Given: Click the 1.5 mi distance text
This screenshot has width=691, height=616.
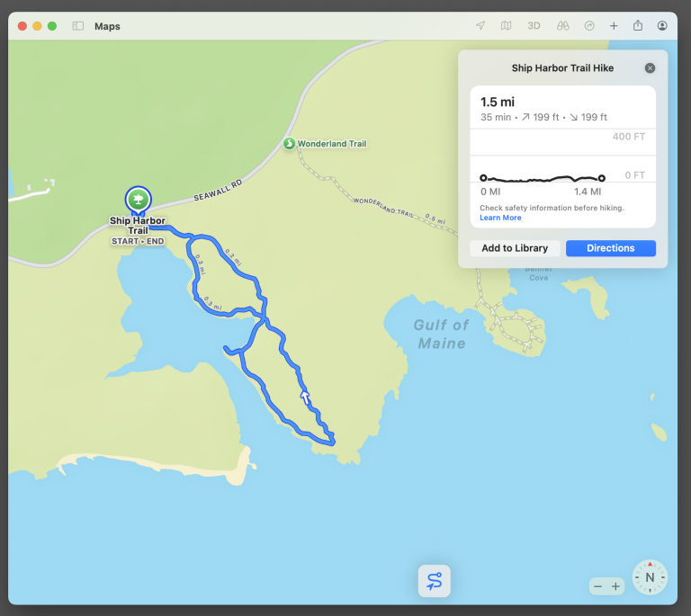Looking at the screenshot, I should click(x=497, y=102).
